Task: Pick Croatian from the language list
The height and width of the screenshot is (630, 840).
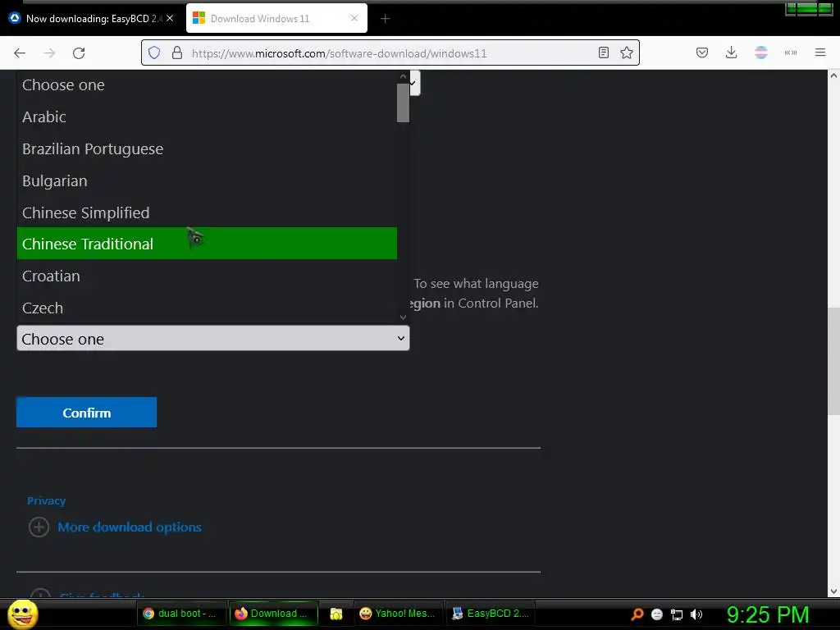Action: (207, 276)
